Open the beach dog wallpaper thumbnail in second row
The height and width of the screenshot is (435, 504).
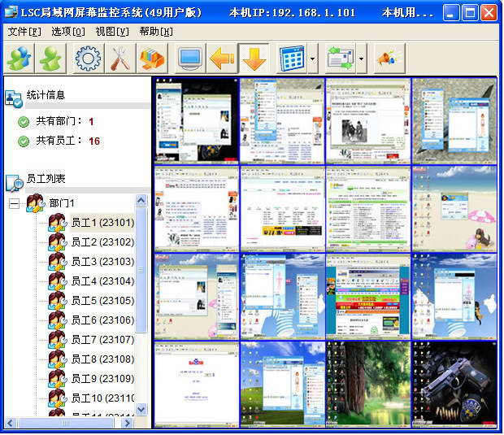pos(454,209)
